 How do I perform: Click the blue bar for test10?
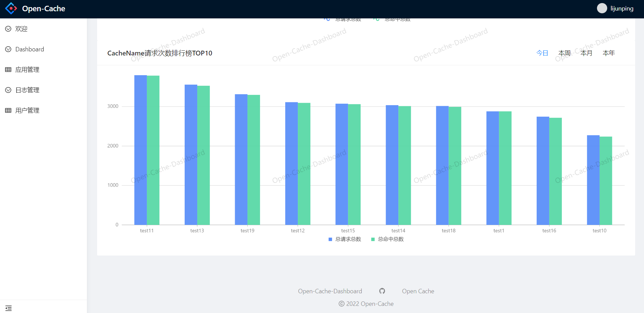click(x=593, y=180)
